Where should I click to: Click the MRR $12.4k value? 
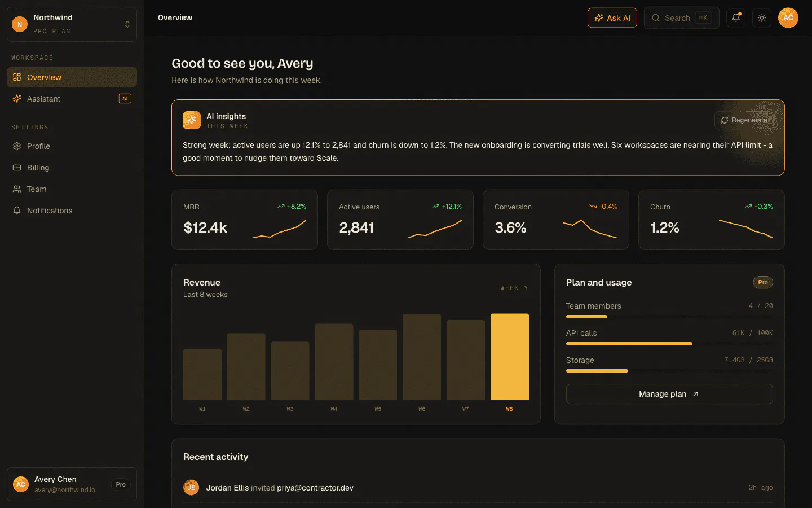click(x=205, y=227)
